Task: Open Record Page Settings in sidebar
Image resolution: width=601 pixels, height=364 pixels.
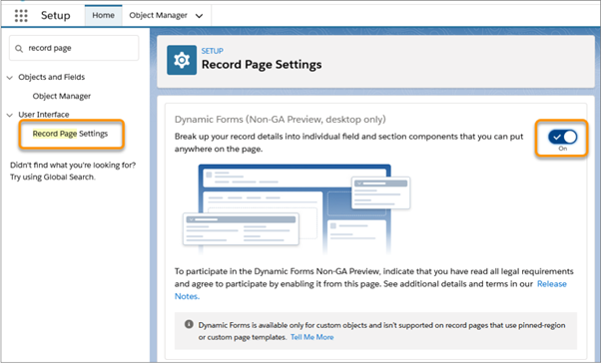Action: click(70, 134)
